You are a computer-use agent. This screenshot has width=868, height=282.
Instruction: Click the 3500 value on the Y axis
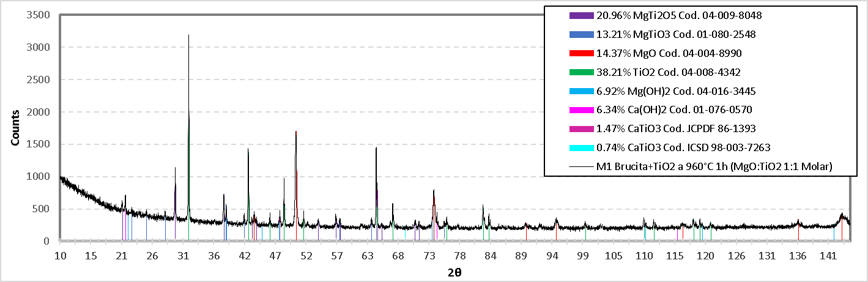pos(38,15)
